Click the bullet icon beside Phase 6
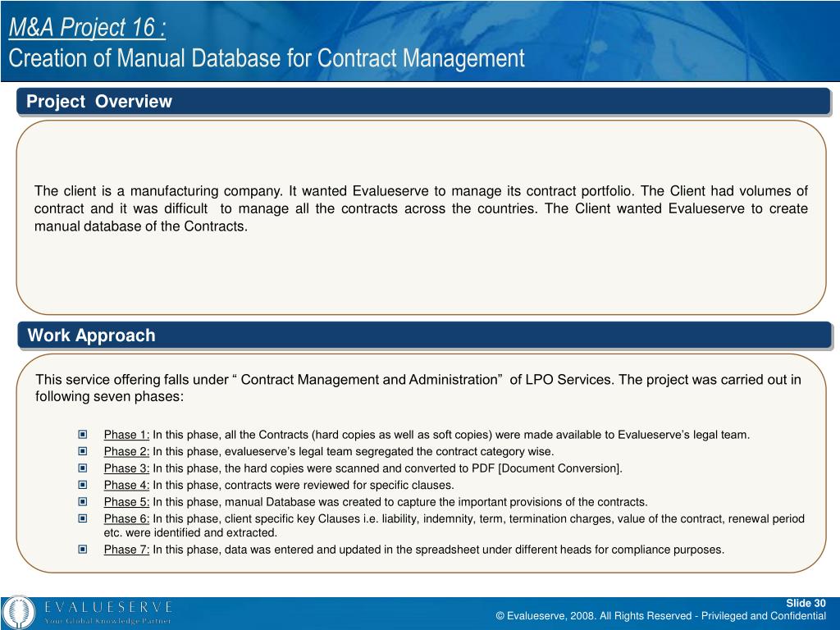This screenshot has height=630, width=840. [x=83, y=518]
